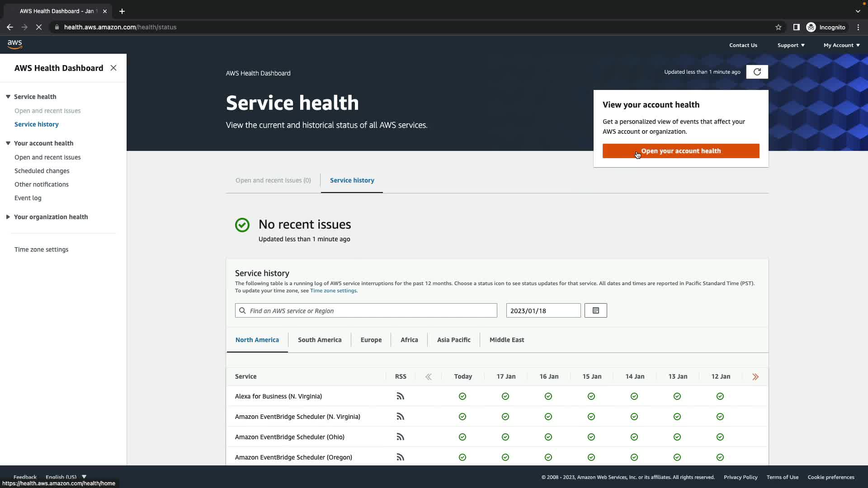Click Open your account health button

point(680,151)
